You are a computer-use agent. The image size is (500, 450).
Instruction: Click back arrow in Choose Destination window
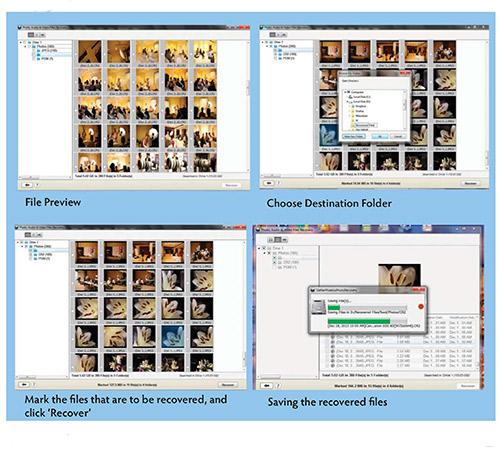(x=269, y=183)
